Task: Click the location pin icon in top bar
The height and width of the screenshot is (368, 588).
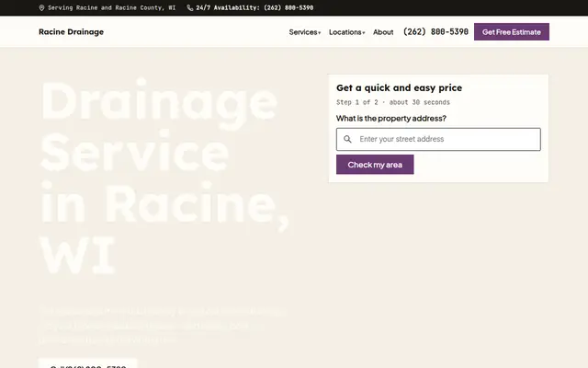Action: (41, 8)
